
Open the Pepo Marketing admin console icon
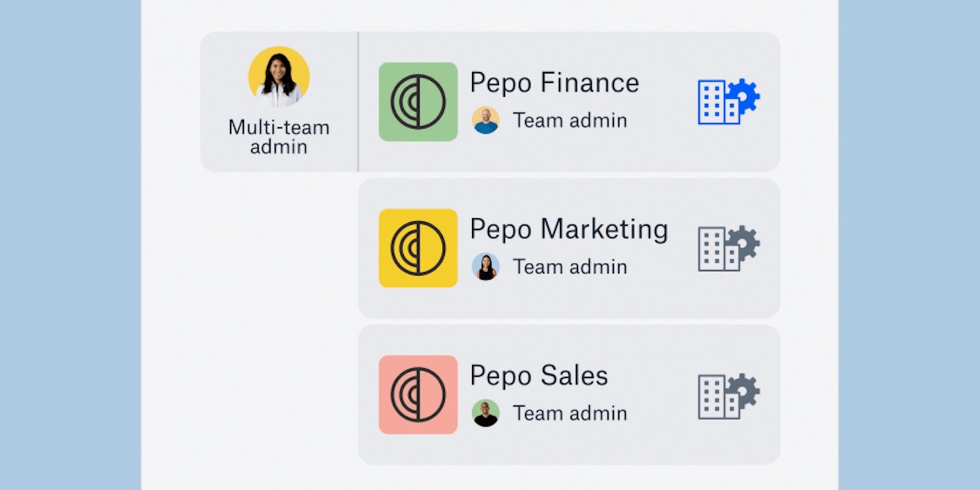[x=728, y=248]
